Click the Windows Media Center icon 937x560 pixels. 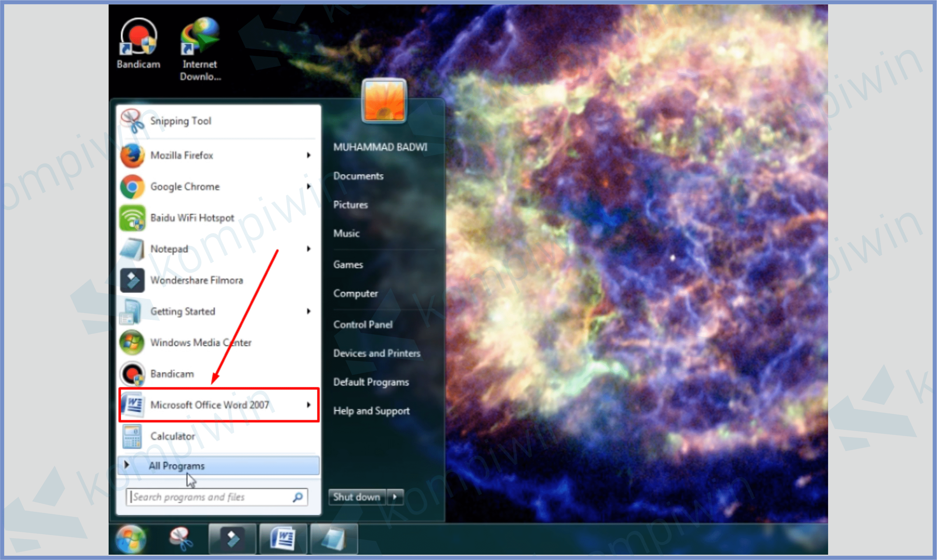(132, 343)
